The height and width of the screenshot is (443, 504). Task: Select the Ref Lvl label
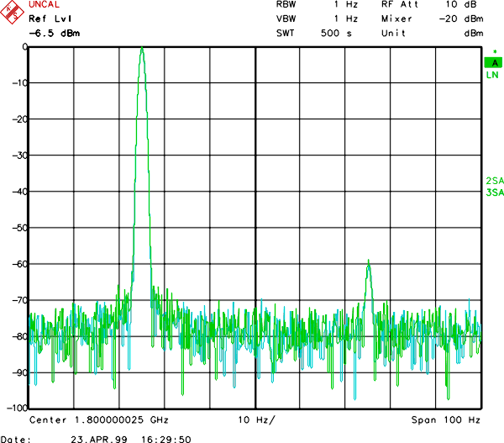click(48, 19)
